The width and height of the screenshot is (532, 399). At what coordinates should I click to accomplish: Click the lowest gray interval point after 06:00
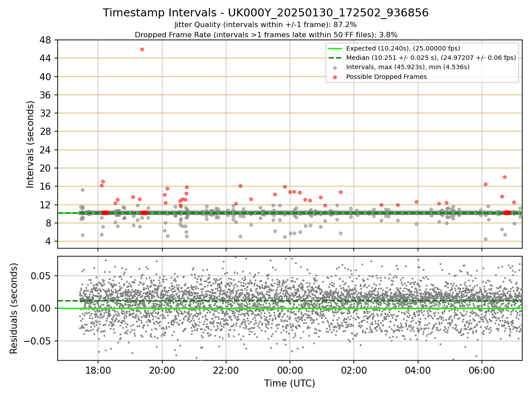pyautogui.click(x=485, y=239)
